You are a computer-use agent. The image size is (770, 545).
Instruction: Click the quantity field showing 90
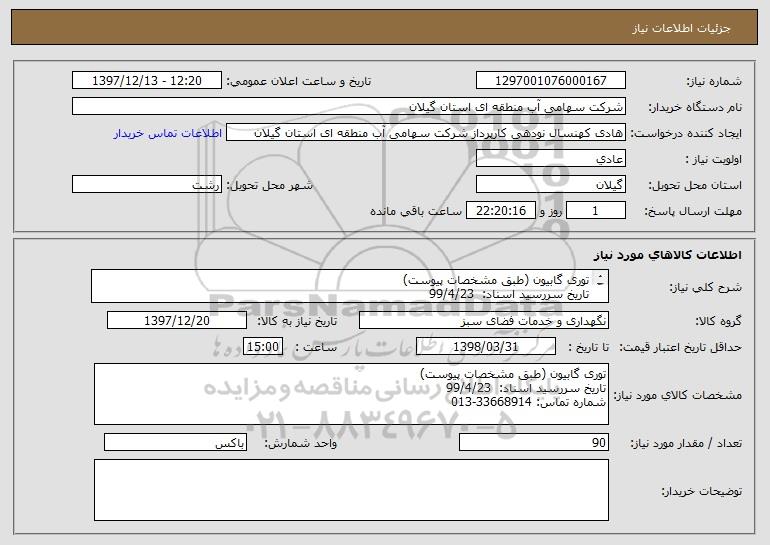[x=534, y=442]
